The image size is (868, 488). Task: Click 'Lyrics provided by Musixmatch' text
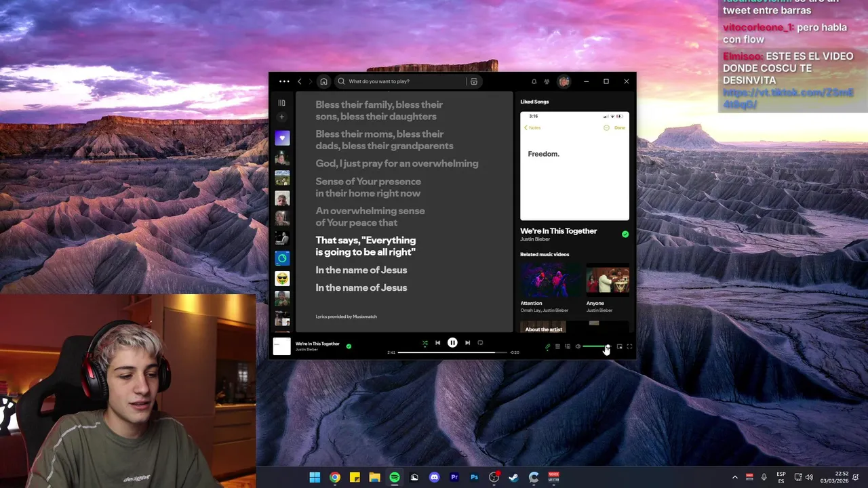click(346, 317)
